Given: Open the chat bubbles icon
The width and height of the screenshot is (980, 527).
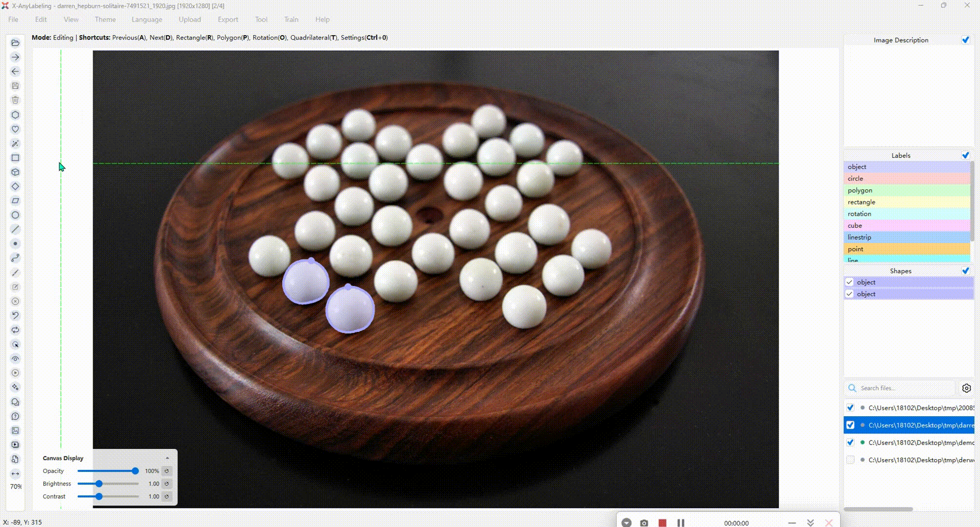Looking at the screenshot, I should 15,402.
